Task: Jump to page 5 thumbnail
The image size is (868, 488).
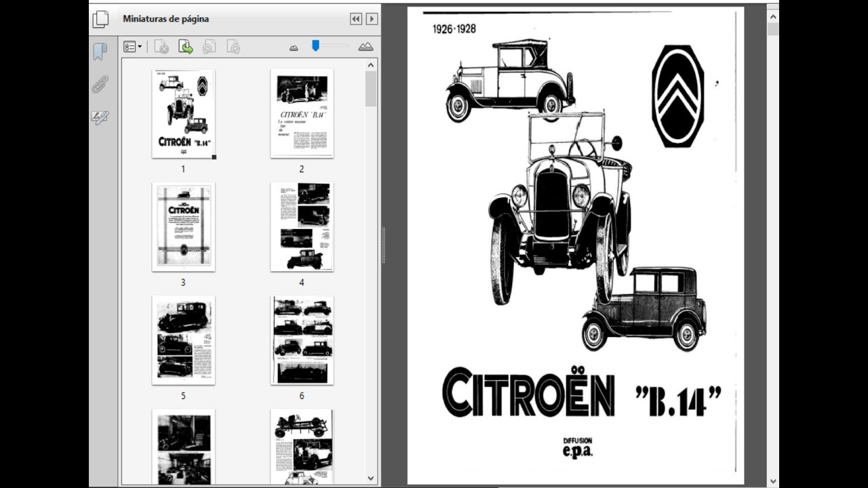Action: [x=183, y=340]
